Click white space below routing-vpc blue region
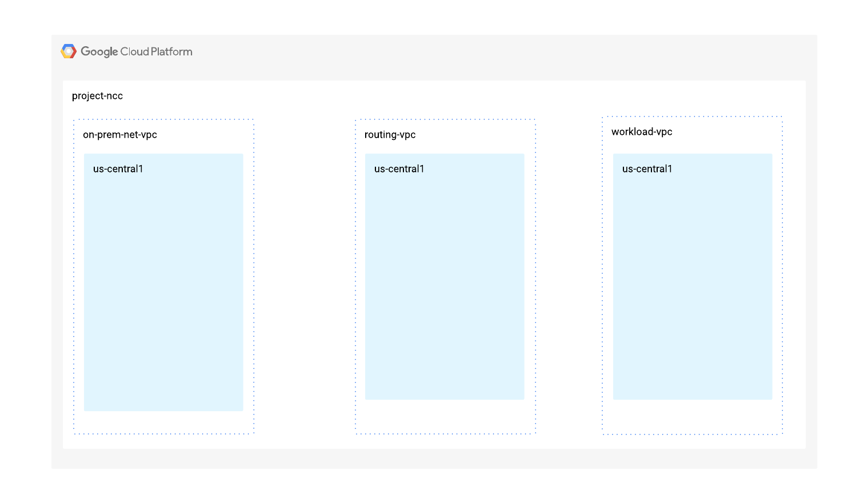868x503 pixels. tap(445, 416)
